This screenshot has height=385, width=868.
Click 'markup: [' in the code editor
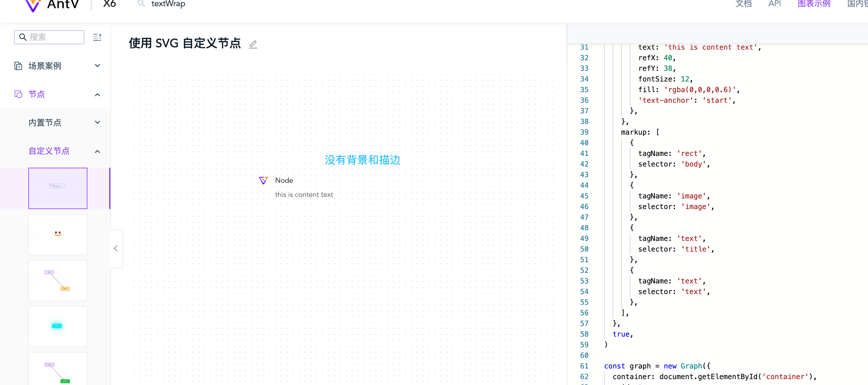coord(640,132)
